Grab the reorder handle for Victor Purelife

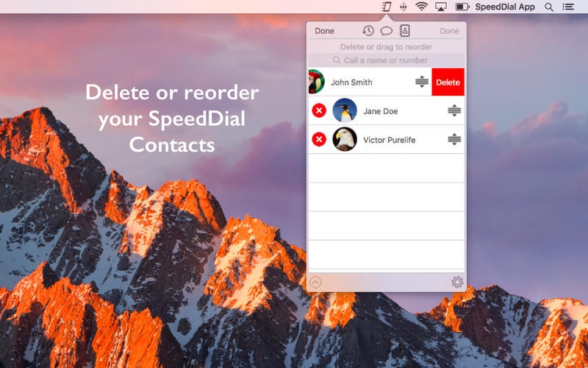point(454,139)
